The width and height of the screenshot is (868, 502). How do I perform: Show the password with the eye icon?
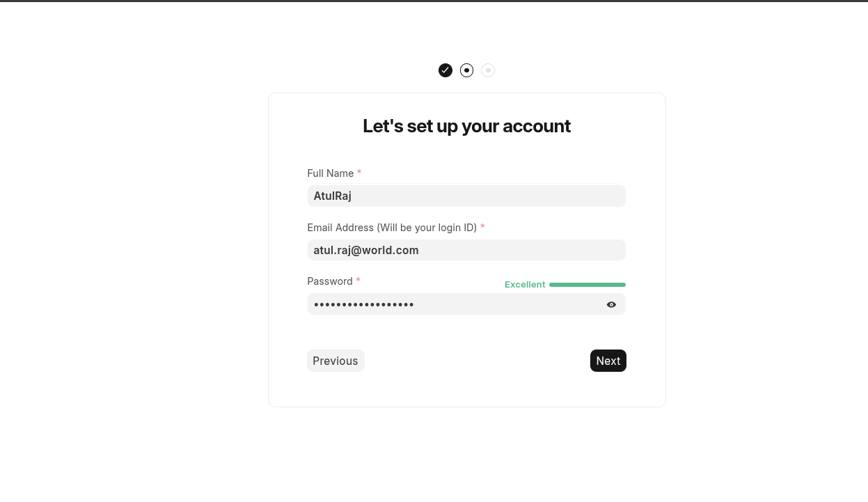coord(611,304)
